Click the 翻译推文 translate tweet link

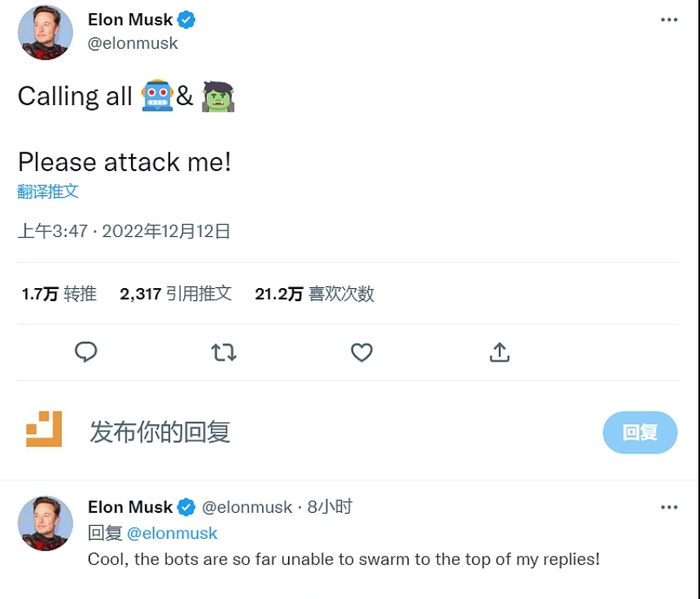48,191
